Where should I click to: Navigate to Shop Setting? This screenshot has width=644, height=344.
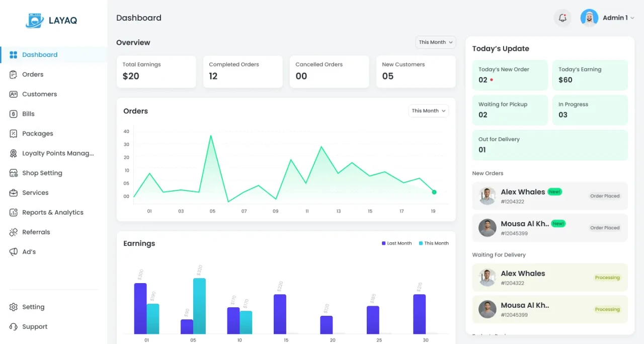click(42, 173)
